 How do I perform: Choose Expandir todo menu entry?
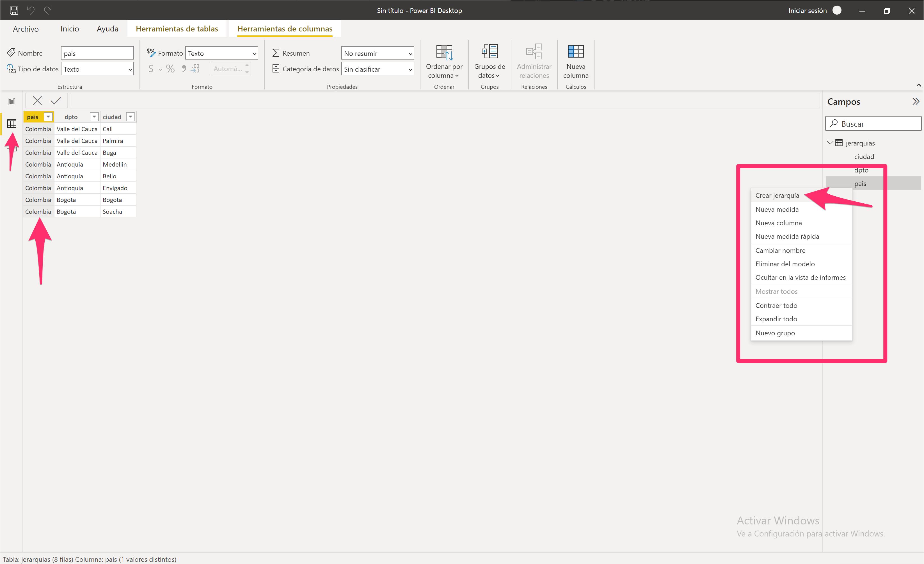(801, 319)
